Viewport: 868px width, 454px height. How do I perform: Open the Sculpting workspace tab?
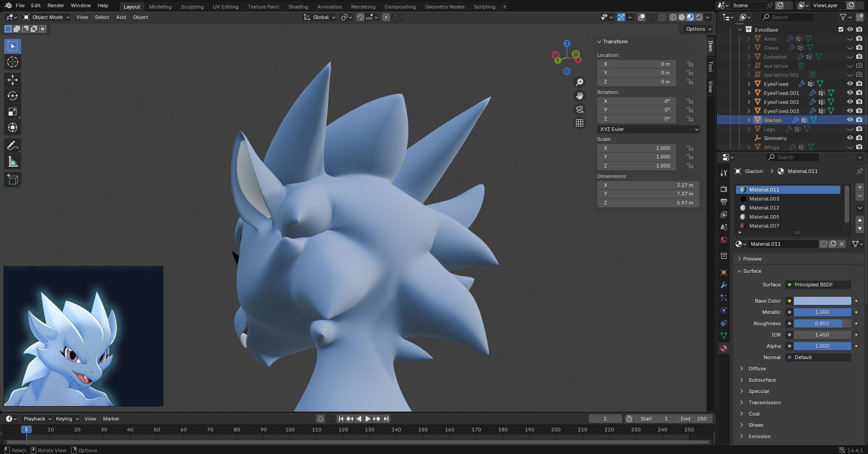tap(192, 7)
